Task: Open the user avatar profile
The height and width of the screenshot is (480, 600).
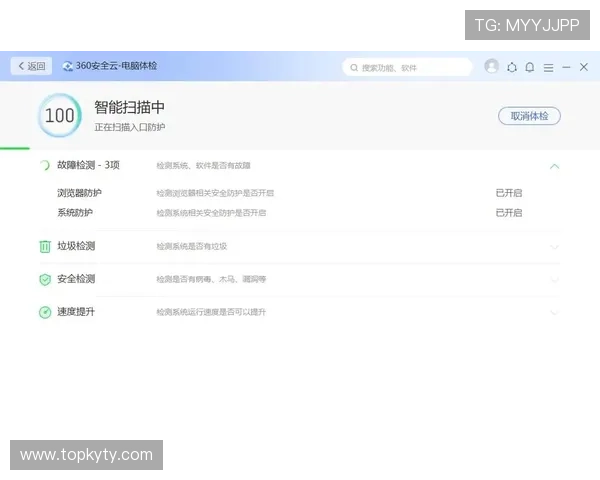Action: pos(491,66)
